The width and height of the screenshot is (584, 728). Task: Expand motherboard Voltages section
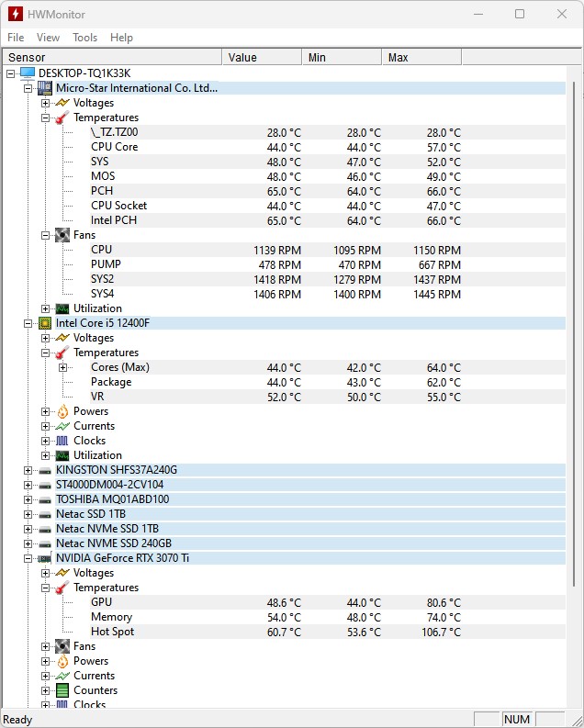click(46, 103)
